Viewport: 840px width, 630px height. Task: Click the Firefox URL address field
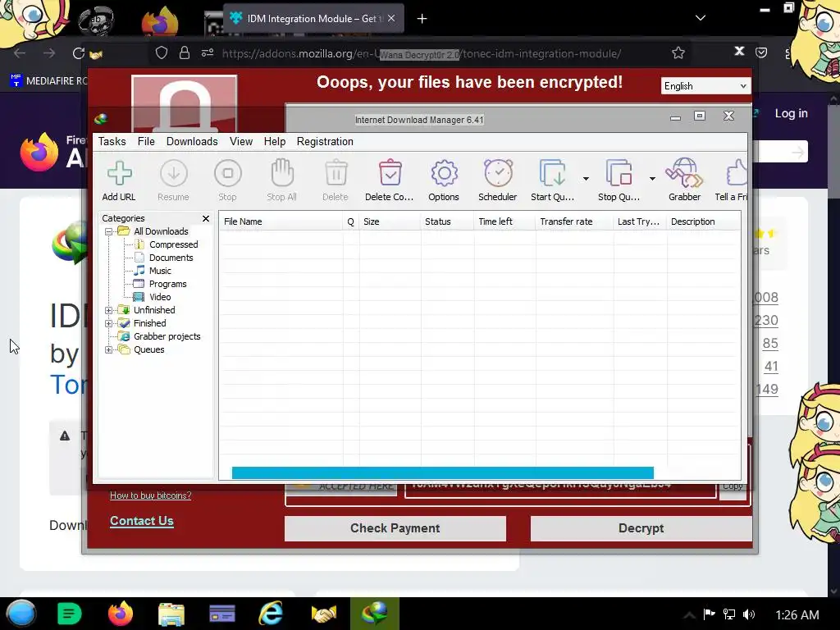pos(421,53)
